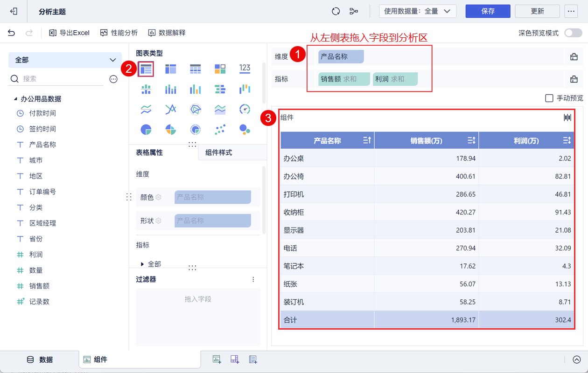
Task: Click the first add-component icon in bottom bar
Action: pyautogui.click(x=217, y=359)
